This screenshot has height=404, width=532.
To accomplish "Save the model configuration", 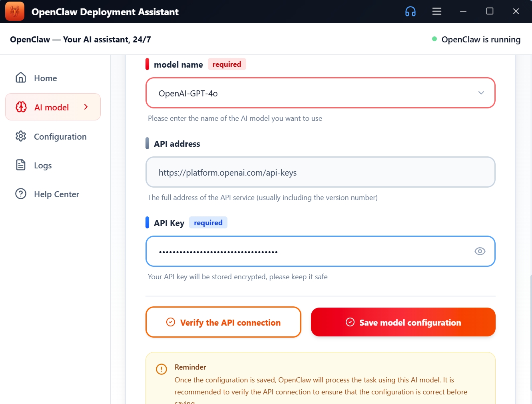I will [x=403, y=322].
